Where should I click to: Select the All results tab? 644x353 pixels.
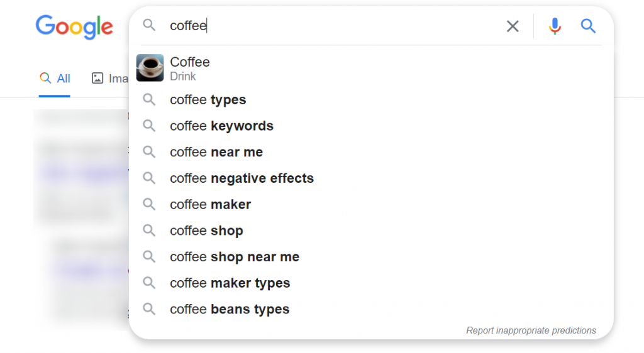pyautogui.click(x=55, y=79)
